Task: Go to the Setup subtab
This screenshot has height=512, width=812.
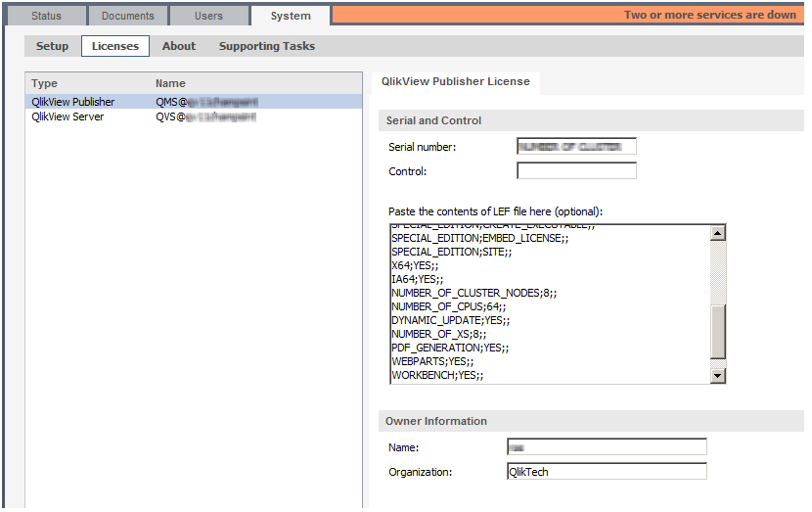Action: (53, 46)
